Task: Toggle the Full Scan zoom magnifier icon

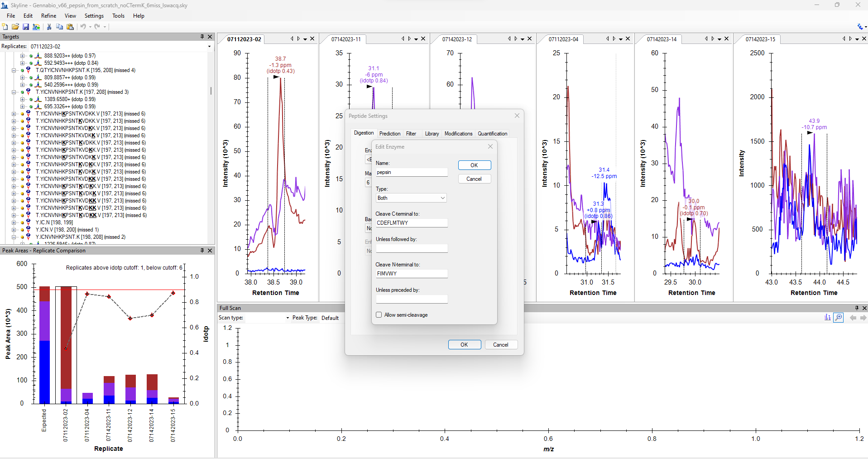Action: [839, 318]
